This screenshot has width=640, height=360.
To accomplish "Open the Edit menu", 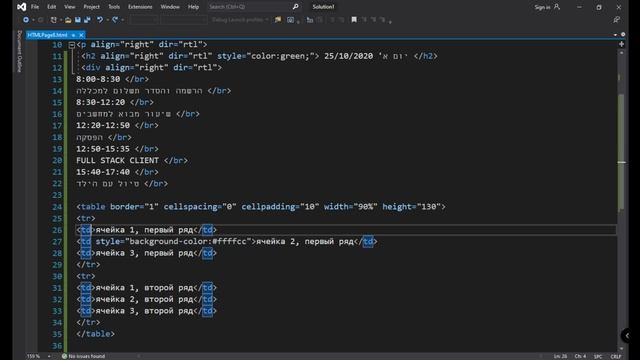I will click(x=51, y=7).
